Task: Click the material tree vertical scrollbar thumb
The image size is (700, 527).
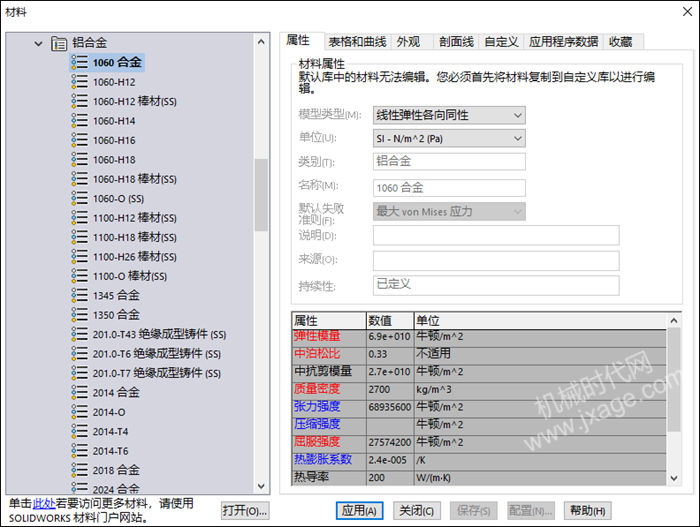Action: coord(261,195)
